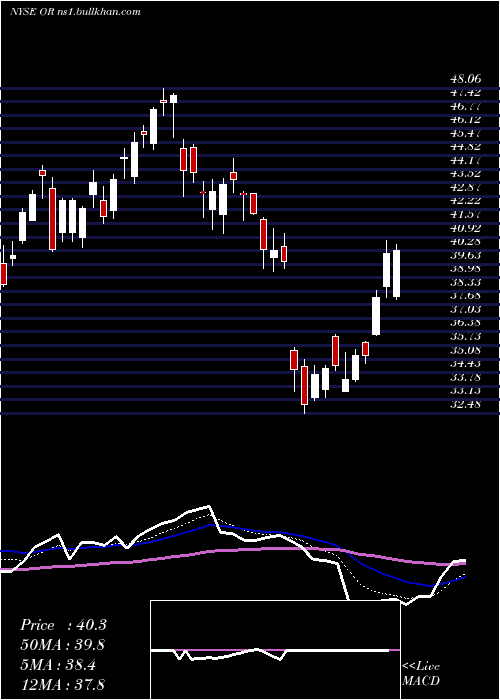
Task: Pick the 38.33 price level label
Action: [x=464, y=282]
